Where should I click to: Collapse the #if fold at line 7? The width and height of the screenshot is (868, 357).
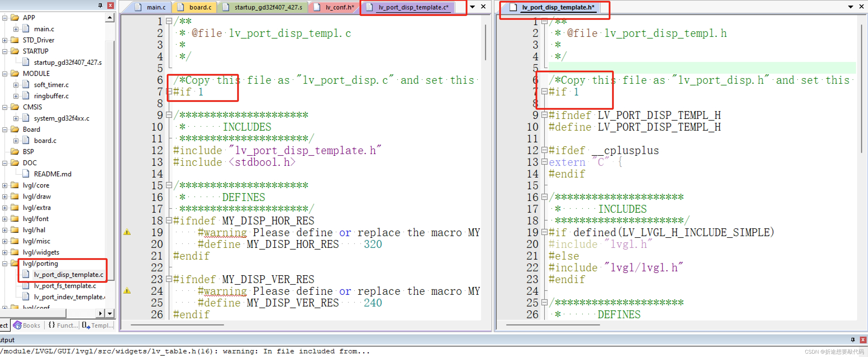click(x=169, y=92)
